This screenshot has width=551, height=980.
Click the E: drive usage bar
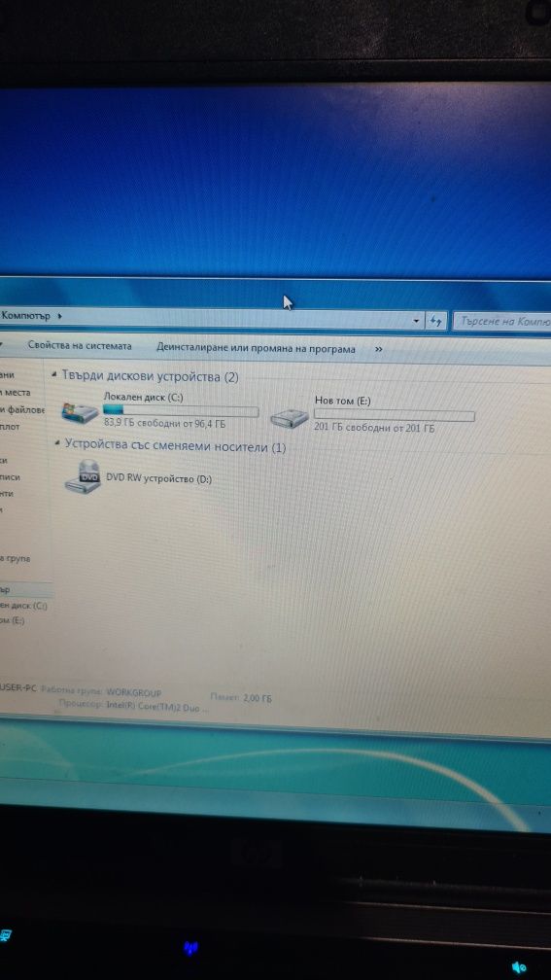[394, 415]
